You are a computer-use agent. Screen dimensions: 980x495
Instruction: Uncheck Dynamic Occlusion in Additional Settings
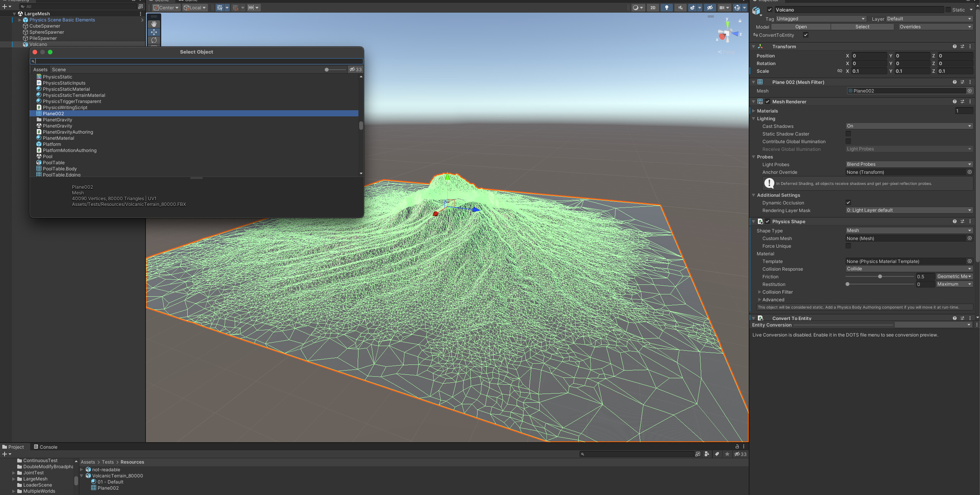click(849, 203)
